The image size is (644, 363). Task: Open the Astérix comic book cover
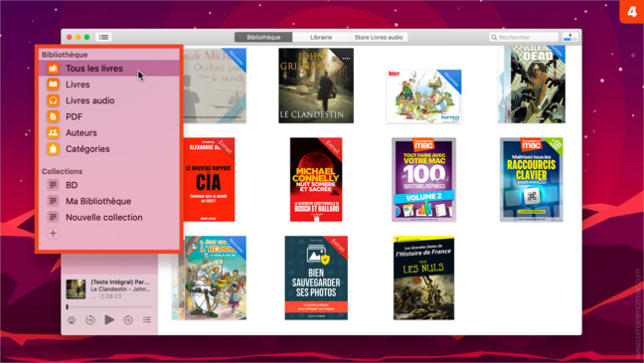[x=423, y=96]
